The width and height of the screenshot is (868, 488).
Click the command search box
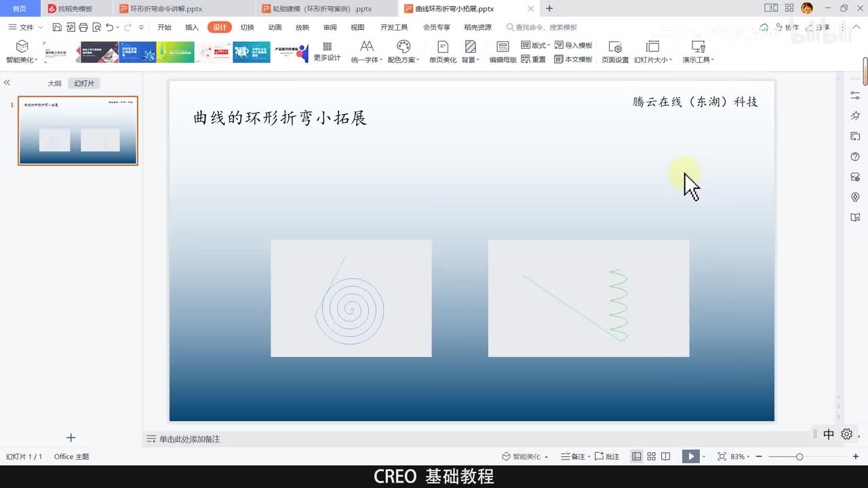point(542,27)
